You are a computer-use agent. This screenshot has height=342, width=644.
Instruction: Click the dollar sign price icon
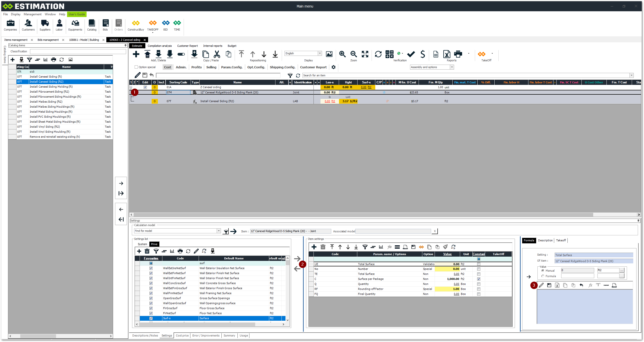[x=423, y=54]
